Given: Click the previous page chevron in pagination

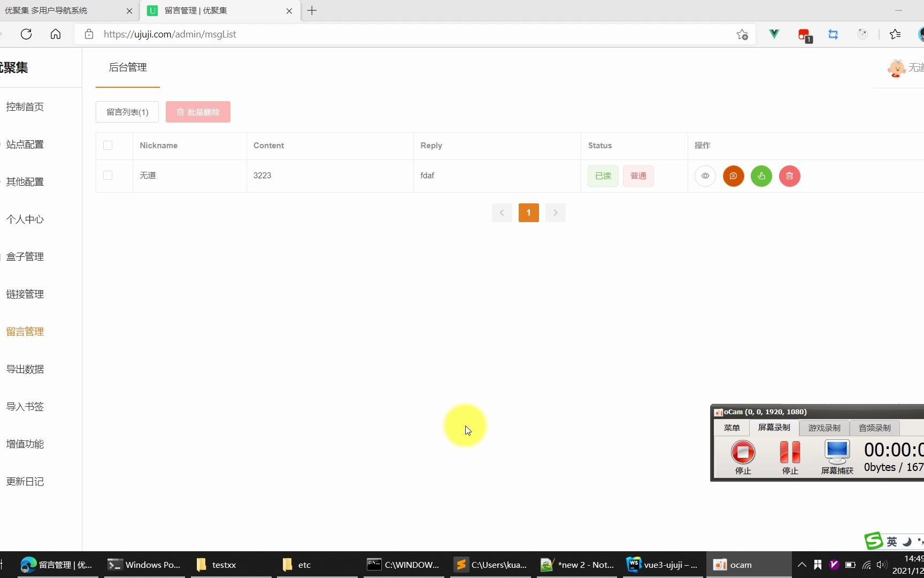Looking at the screenshot, I should pyautogui.click(x=502, y=212).
